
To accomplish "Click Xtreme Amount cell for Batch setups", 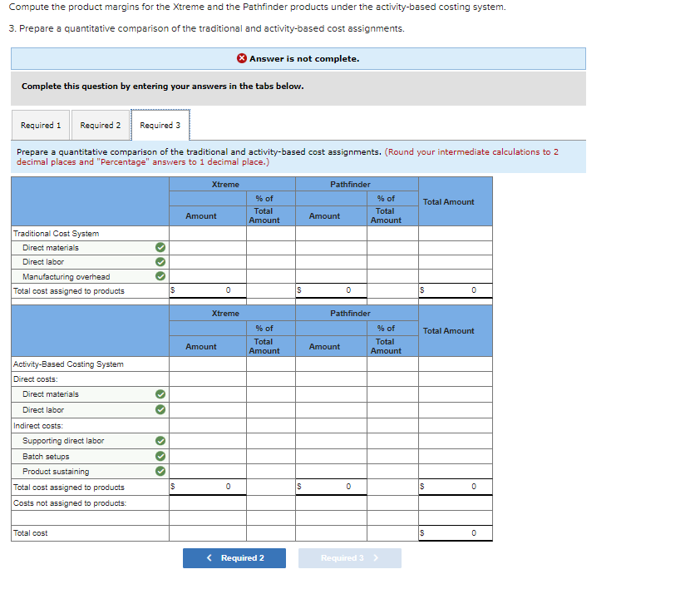I will (x=208, y=457).
